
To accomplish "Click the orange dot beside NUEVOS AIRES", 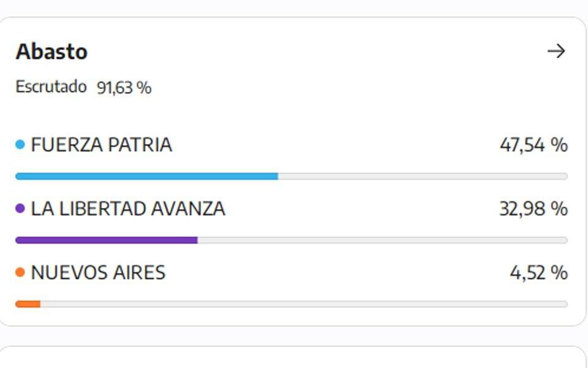I will click(x=20, y=272).
